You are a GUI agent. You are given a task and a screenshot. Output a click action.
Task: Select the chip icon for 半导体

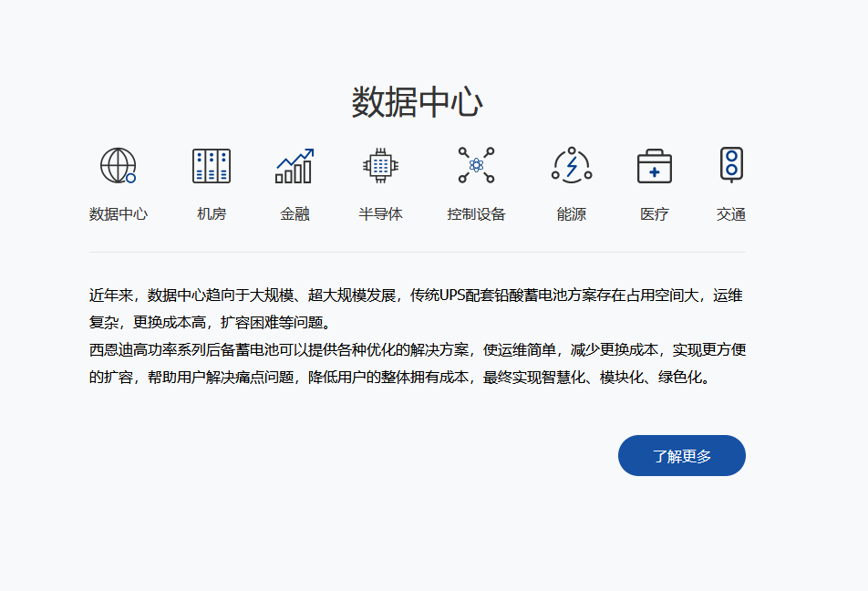[x=380, y=165]
